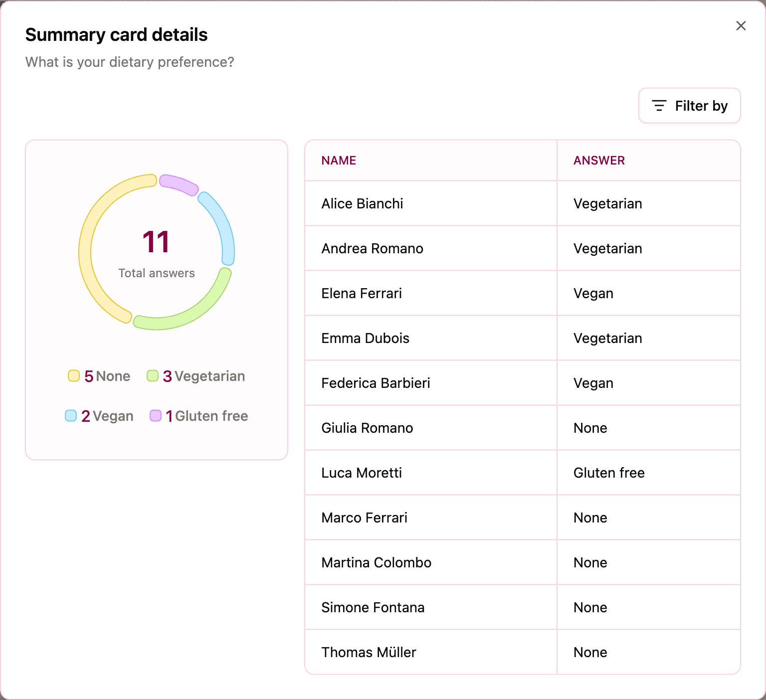The width and height of the screenshot is (766, 700).
Task: Select the Elena Ferrari name cell
Action: pyautogui.click(x=431, y=293)
